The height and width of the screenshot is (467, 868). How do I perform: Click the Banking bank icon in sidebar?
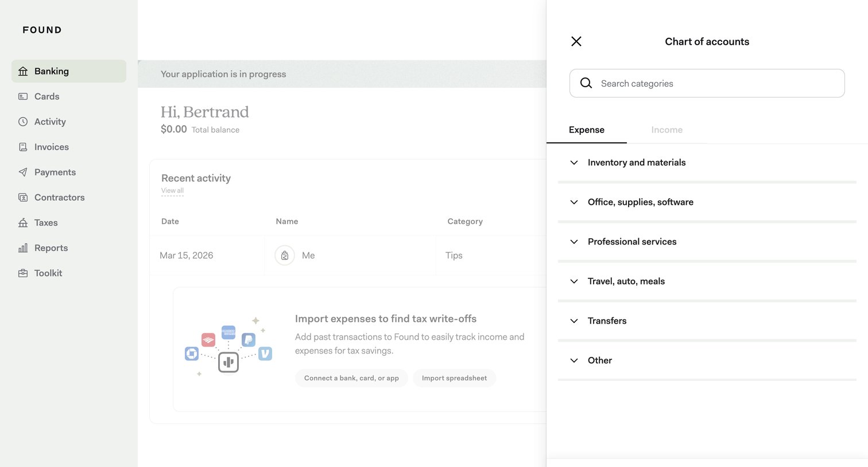coord(23,71)
